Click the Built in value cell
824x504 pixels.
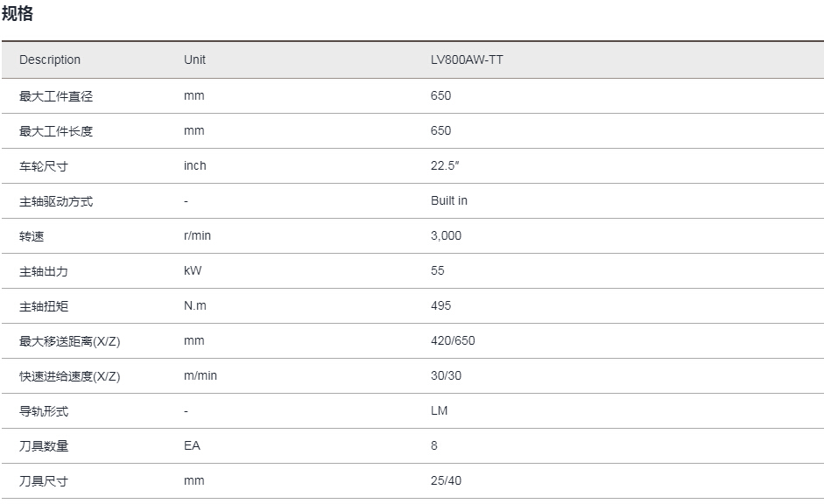449,201
